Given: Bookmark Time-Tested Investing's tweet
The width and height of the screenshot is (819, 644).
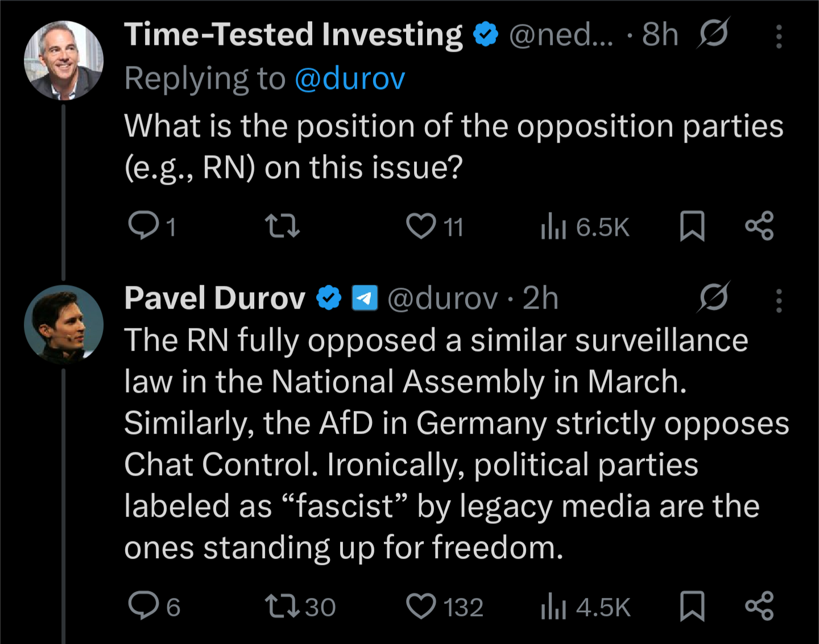Looking at the screenshot, I should [x=692, y=226].
